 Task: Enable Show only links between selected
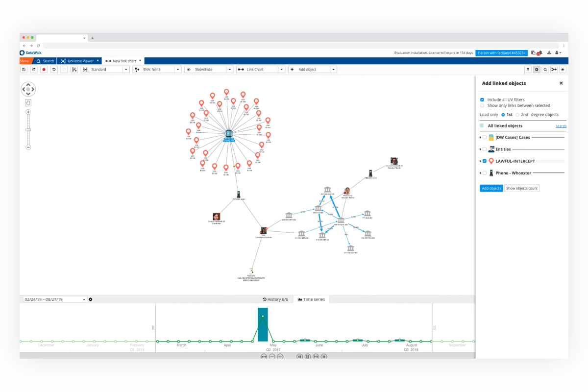tap(482, 105)
